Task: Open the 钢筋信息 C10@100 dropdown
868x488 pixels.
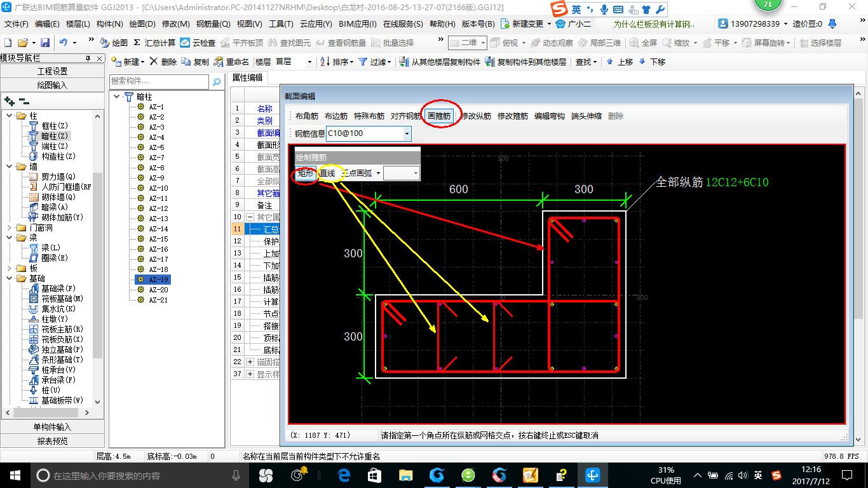Action: [407, 133]
